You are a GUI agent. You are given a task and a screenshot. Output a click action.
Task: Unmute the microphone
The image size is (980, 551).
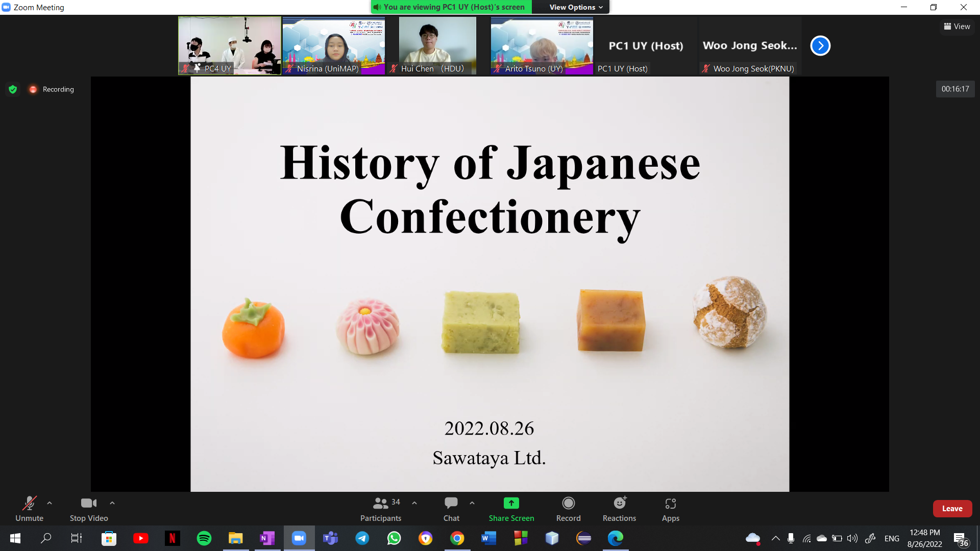coord(29,504)
